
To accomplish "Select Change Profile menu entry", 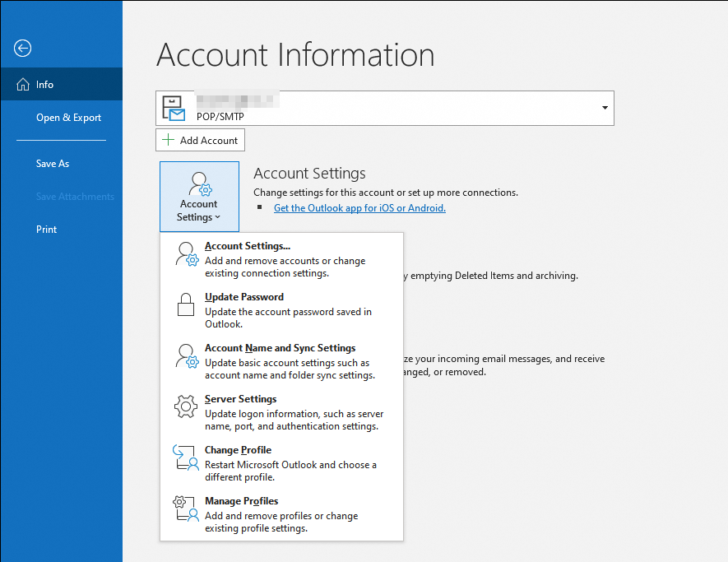I will click(x=281, y=463).
